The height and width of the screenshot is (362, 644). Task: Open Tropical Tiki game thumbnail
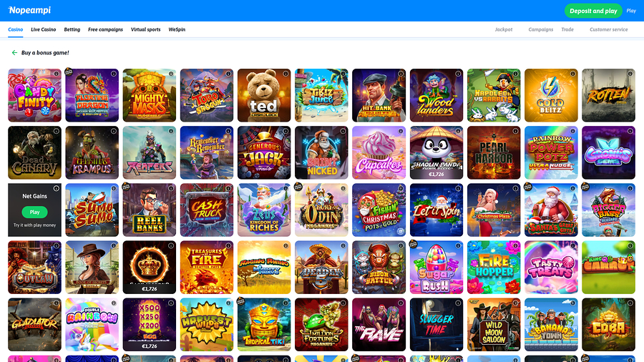point(264,325)
